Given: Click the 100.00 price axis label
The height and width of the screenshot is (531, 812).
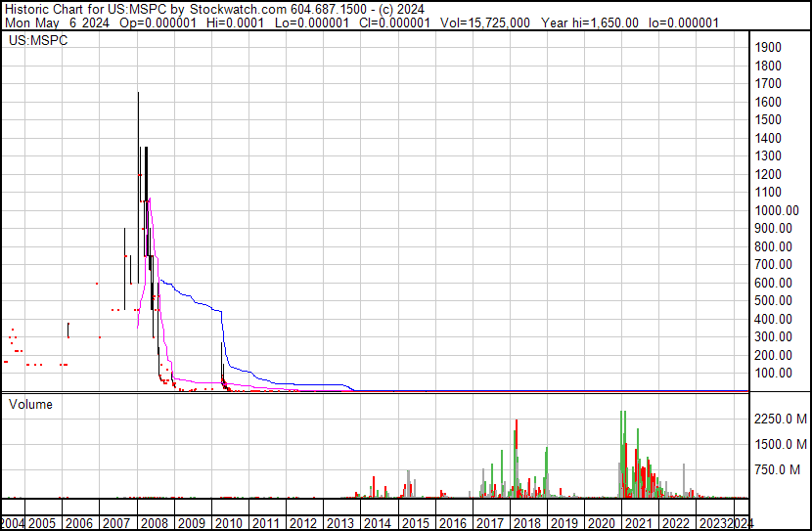Looking at the screenshot, I should [x=773, y=374].
